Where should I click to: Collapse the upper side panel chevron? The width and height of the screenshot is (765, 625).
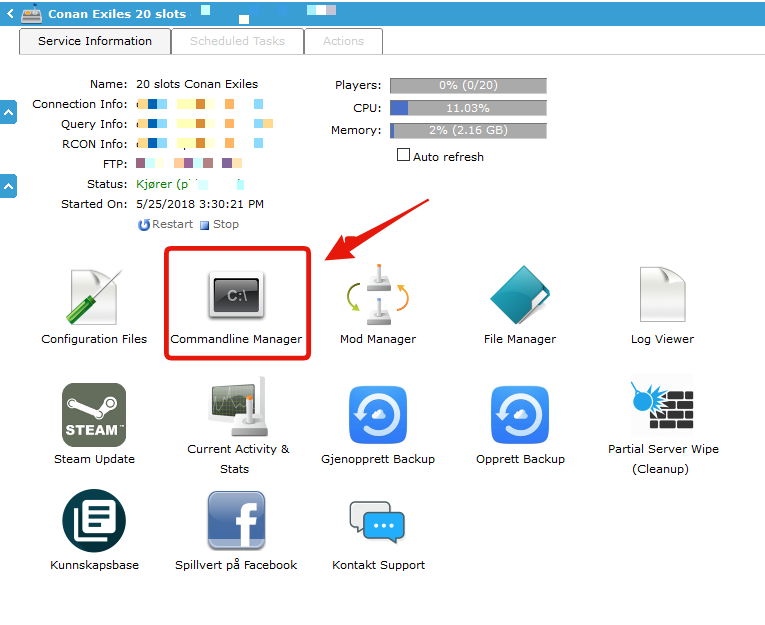tap(8, 112)
